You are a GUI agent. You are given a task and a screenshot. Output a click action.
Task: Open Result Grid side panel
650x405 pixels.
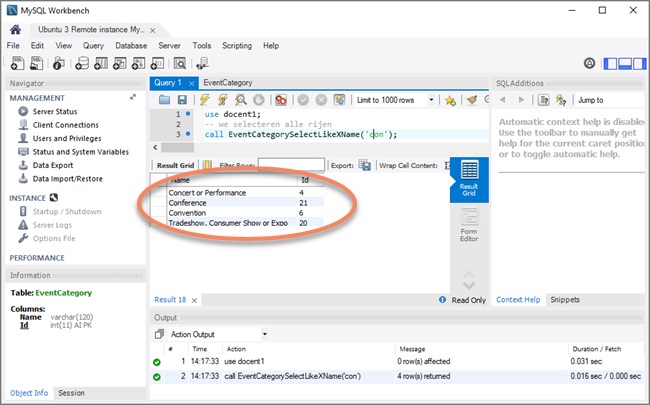coord(469,179)
